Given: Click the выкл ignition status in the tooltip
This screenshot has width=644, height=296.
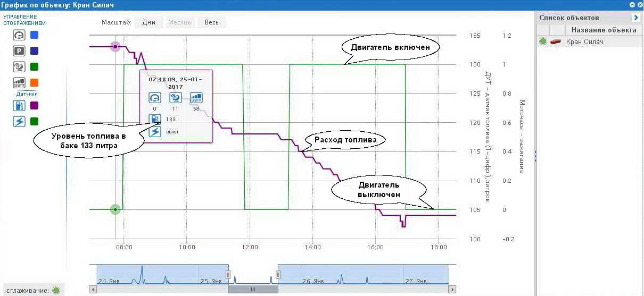Looking at the screenshot, I should (x=172, y=131).
